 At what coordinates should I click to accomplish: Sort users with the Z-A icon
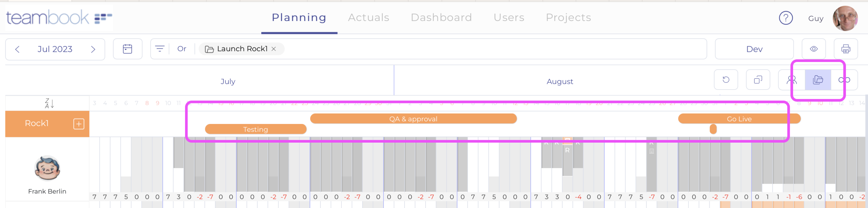pos(49,103)
